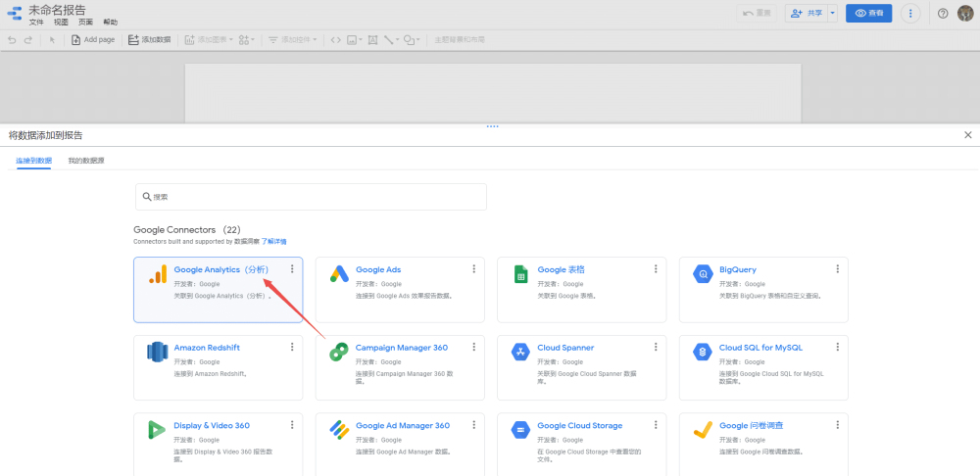
Task: Click the Google Analytics connector icon
Action: [x=157, y=274]
